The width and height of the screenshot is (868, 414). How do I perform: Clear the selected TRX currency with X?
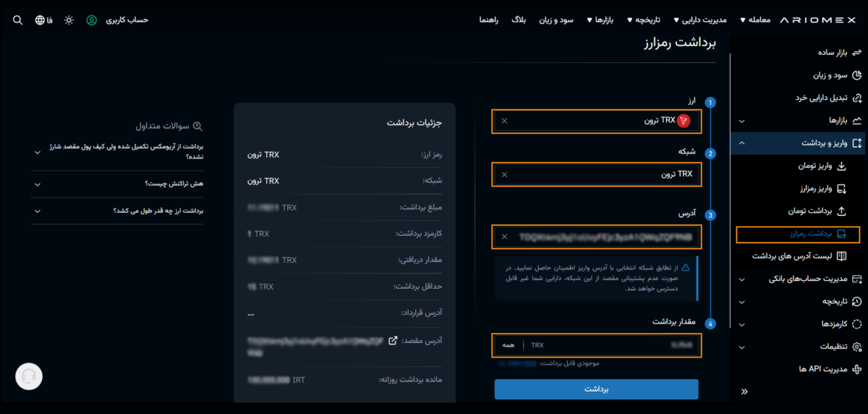[x=505, y=121]
